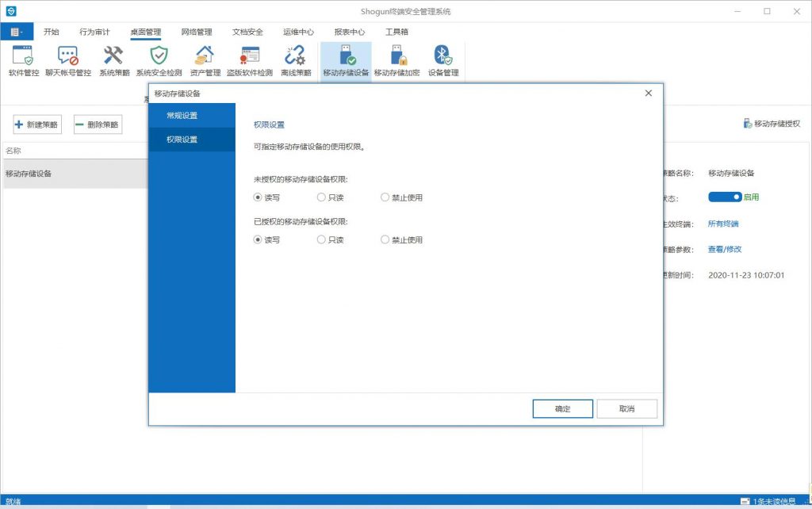Click the 聊天帐号管控 chat account icon
This screenshot has width=812, height=509.
click(67, 56)
